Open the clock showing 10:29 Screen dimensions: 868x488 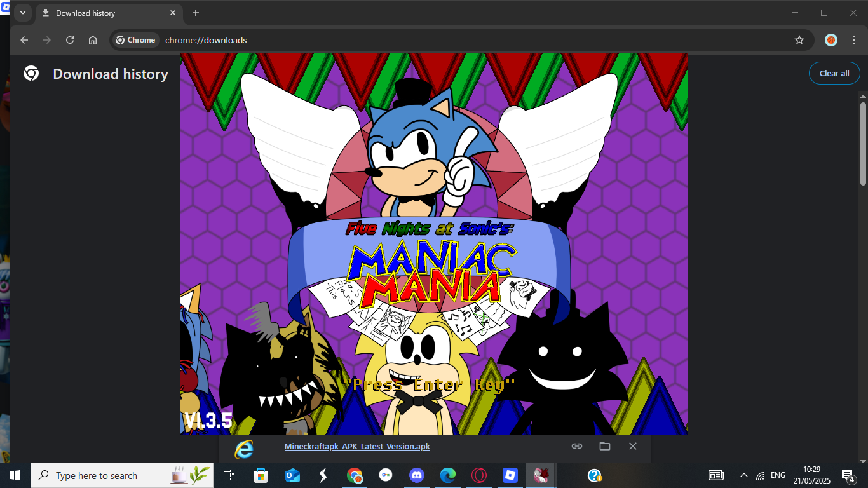(812, 475)
